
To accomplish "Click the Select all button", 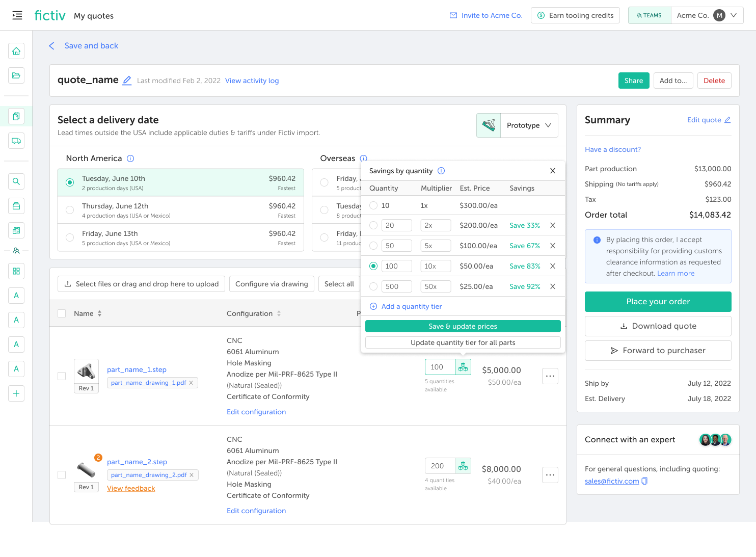I will [339, 284].
